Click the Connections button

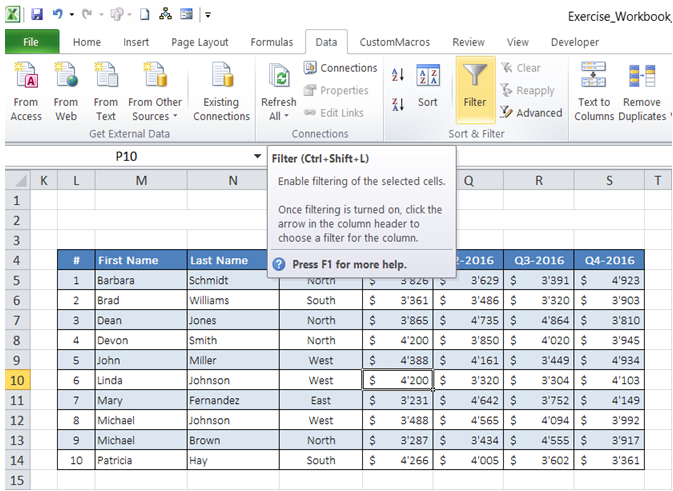[x=340, y=68]
